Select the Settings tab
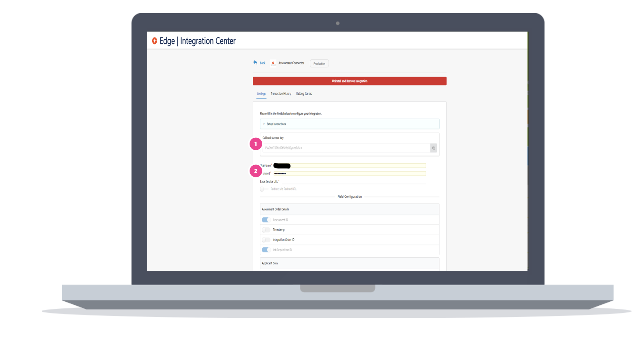The height and width of the screenshot is (340, 644). point(261,94)
